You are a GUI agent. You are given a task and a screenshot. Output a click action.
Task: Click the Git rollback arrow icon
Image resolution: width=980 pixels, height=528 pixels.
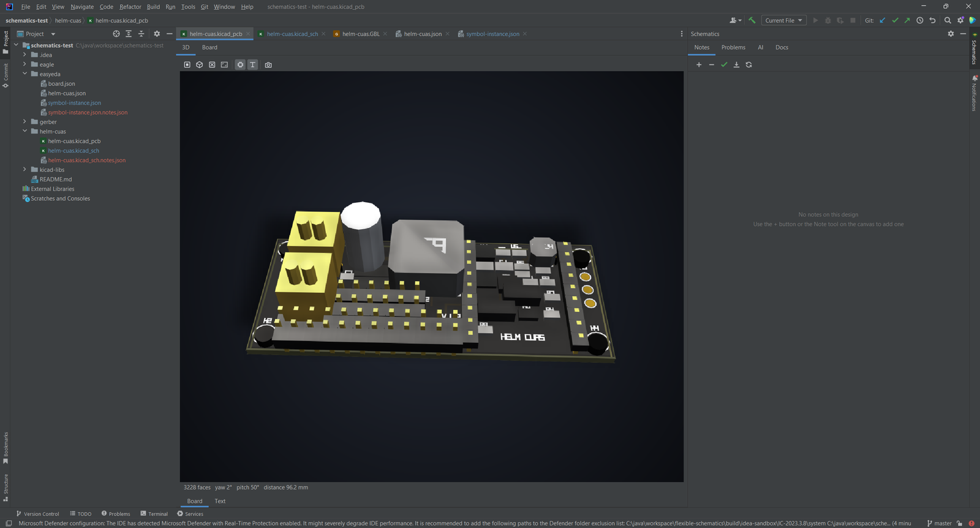[932, 20]
